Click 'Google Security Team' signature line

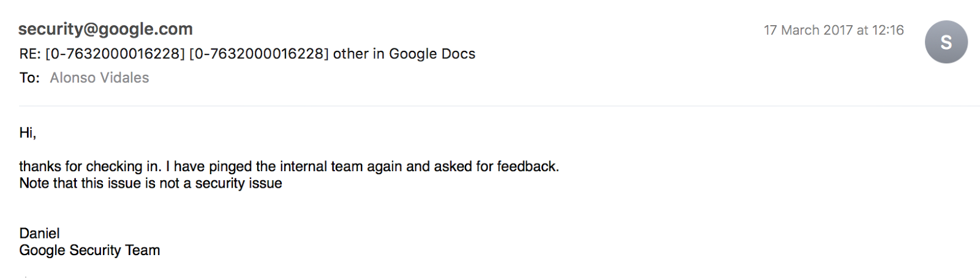89,250
